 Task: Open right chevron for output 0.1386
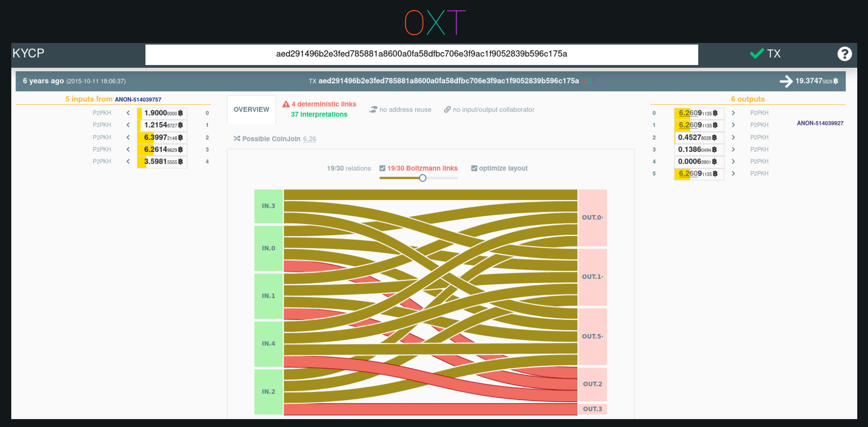coord(733,149)
